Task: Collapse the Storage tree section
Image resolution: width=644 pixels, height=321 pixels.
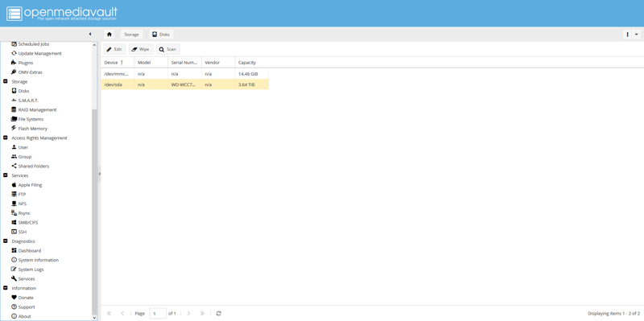Action: 6,82
